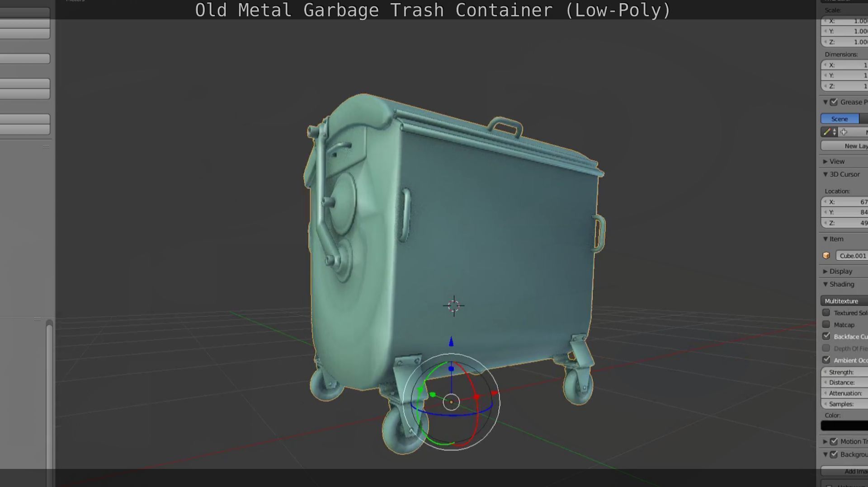
Task: Click the white center circle of the manipulator
Action: point(451,402)
